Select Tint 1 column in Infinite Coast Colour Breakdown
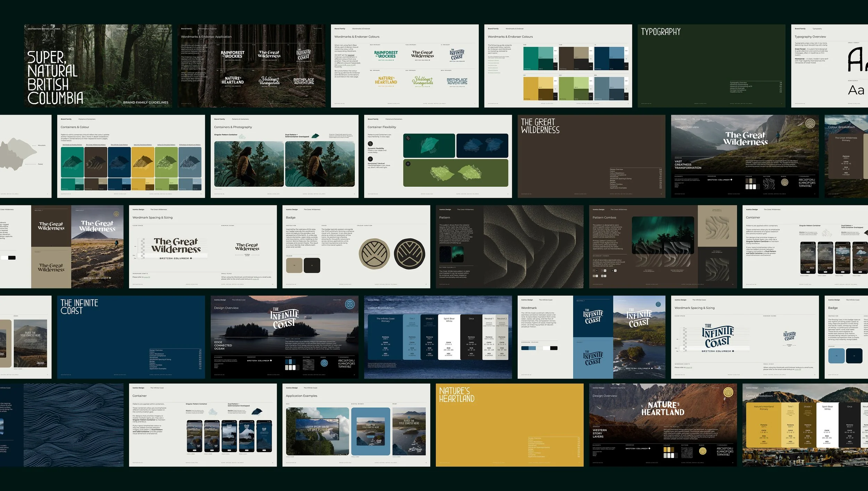 [412, 337]
